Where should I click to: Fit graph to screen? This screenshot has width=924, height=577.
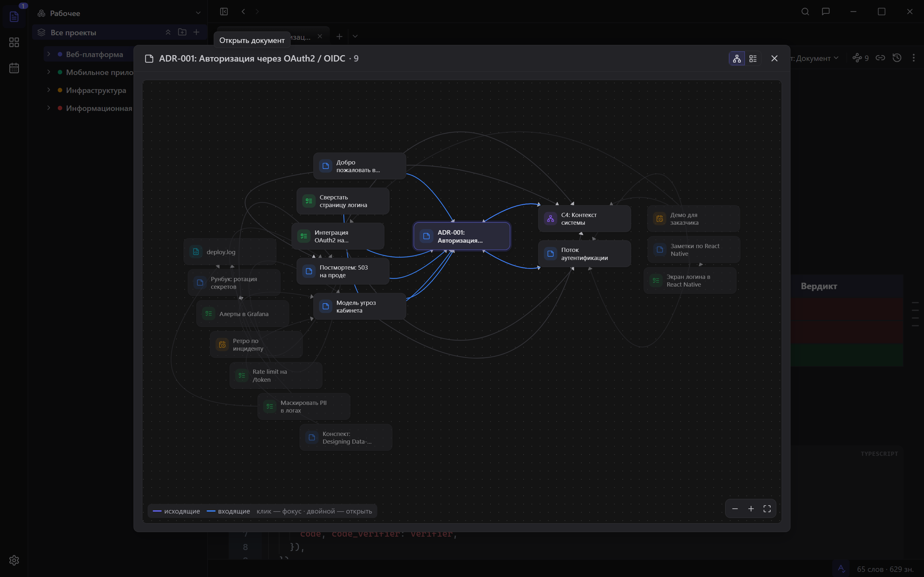pos(767,509)
